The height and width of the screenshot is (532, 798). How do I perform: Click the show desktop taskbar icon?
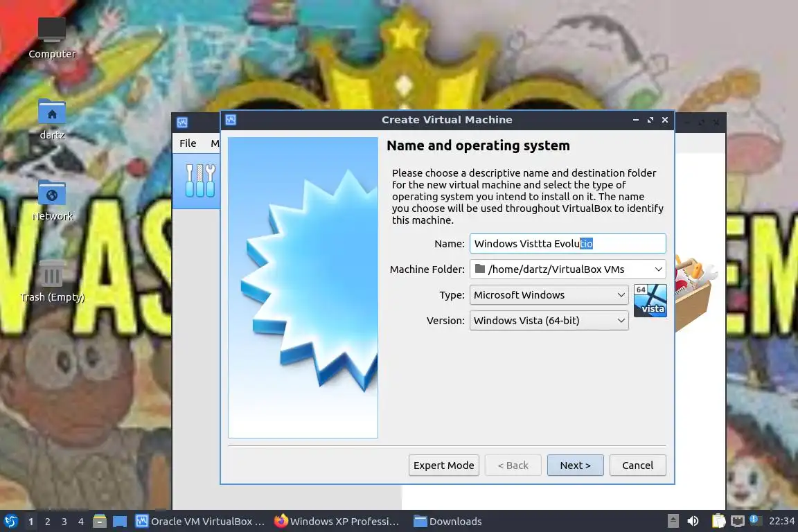point(120,522)
